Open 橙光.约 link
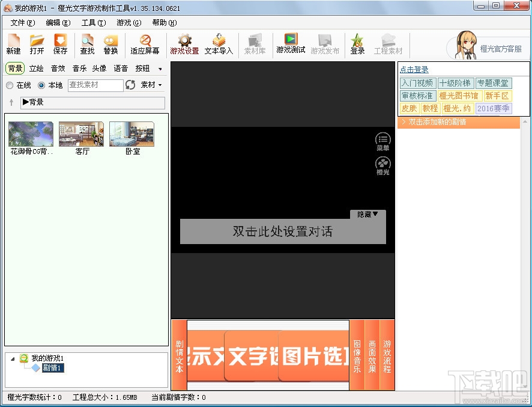The width and height of the screenshot is (532, 407). 458,108
